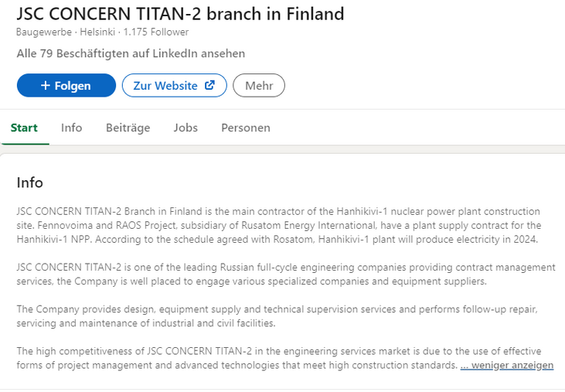Viewport: 565px width, 392px height.
Task: Switch to the Start tab
Action: (24, 128)
